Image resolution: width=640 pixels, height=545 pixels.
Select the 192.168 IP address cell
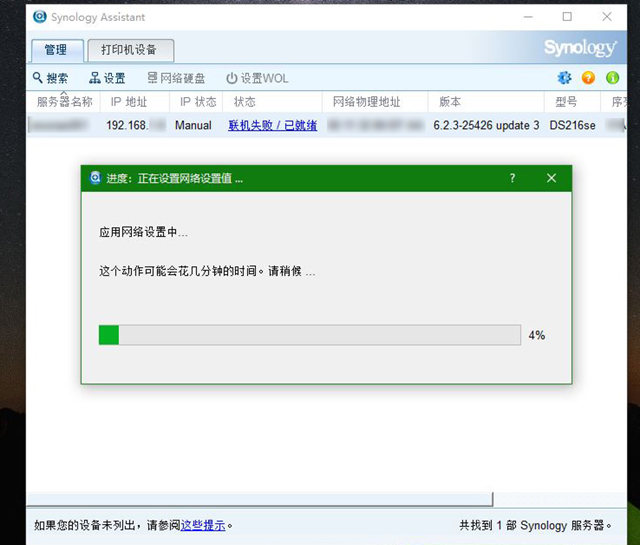(x=135, y=125)
